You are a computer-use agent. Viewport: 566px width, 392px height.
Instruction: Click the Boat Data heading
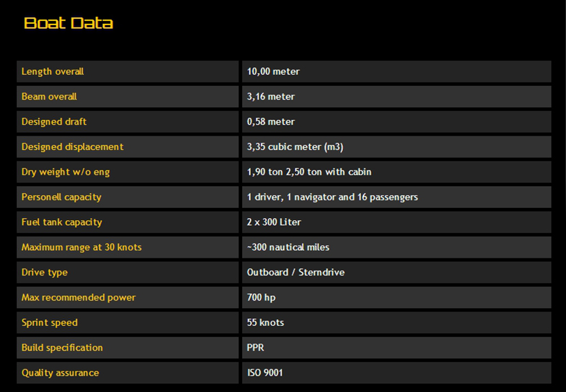[68, 23]
